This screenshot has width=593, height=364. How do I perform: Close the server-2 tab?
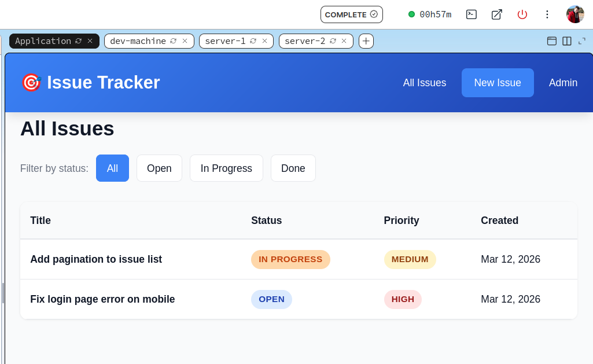tap(344, 41)
